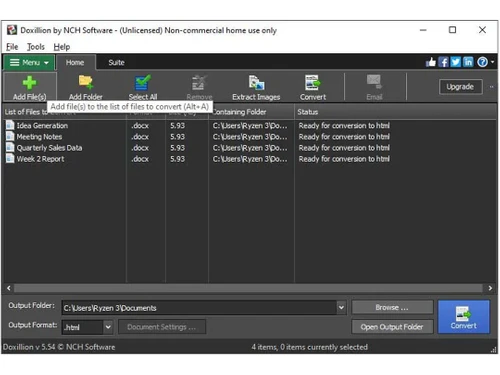500x375 pixels.
Task: Click the Containing Folder column header
Action: tap(252, 112)
